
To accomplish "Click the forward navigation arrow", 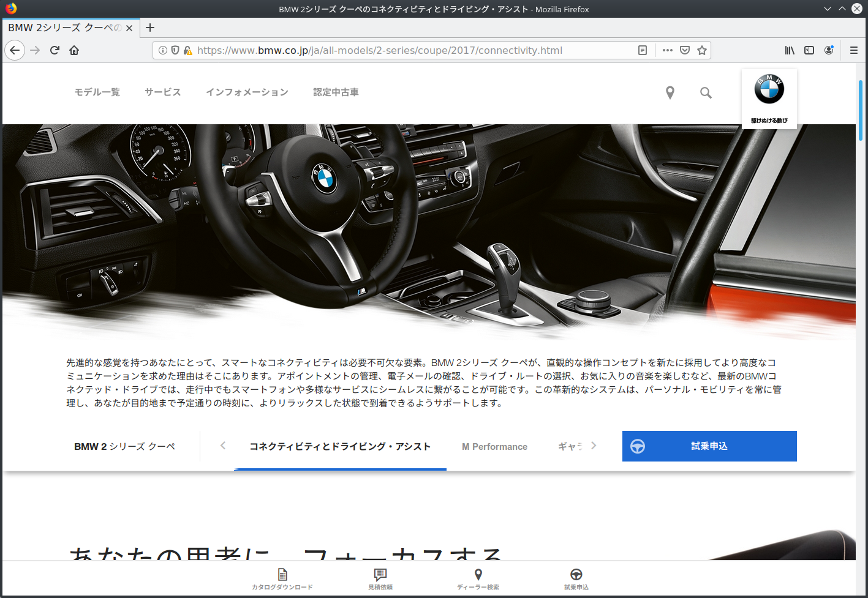I will pos(35,50).
